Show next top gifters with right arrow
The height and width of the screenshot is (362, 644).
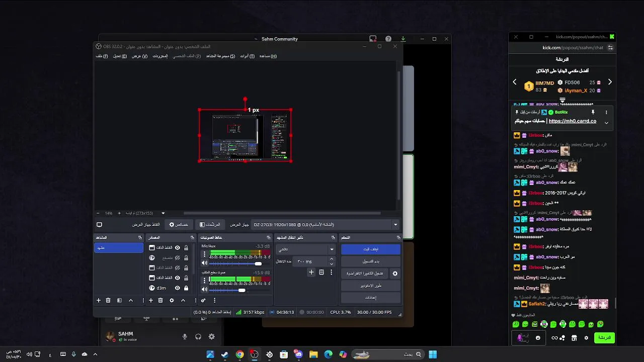[x=610, y=82]
